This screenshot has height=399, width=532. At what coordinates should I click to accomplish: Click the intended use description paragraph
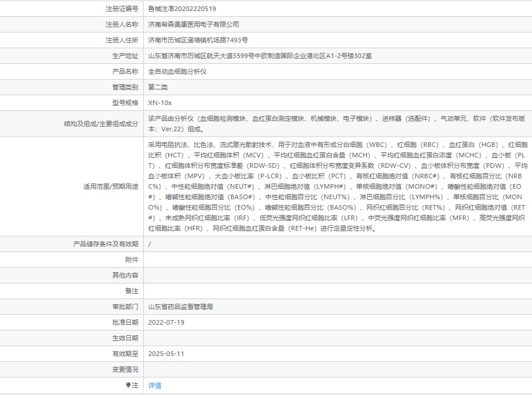tap(336, 186)
